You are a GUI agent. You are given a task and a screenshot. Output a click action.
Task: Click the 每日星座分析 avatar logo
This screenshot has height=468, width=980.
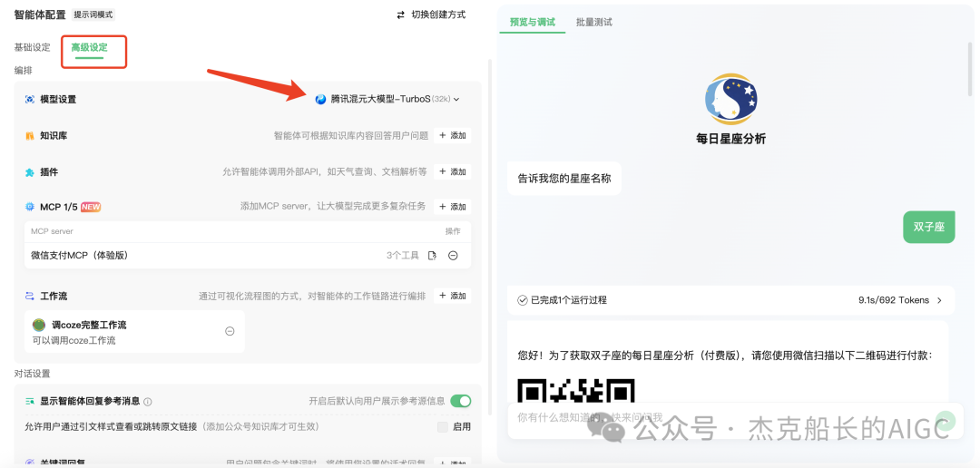pyautogui.click(x=730, y=100)
